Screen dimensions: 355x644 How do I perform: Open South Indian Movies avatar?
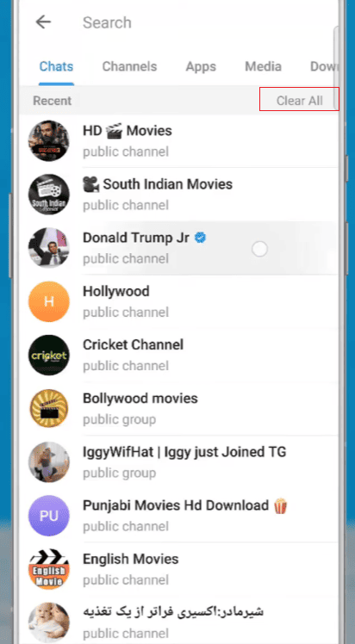49,195
